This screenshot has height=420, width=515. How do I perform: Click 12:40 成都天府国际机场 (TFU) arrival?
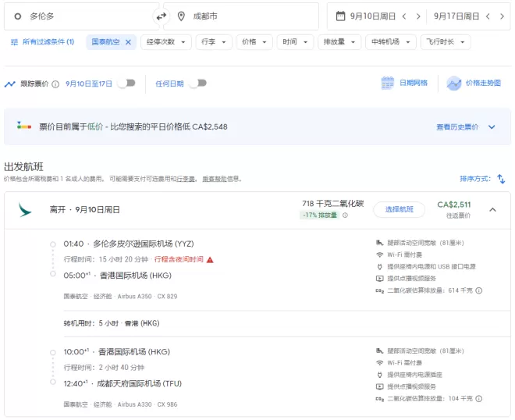click(x=123, y=383)
